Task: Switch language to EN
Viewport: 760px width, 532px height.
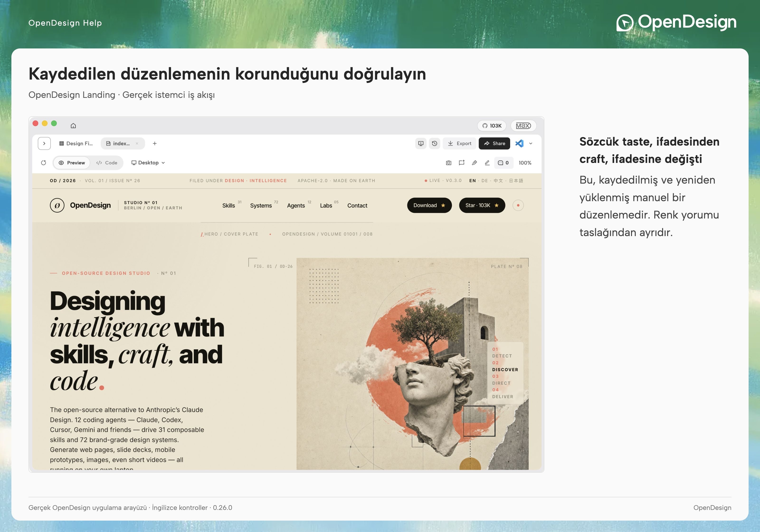Action: pos(472,180)
